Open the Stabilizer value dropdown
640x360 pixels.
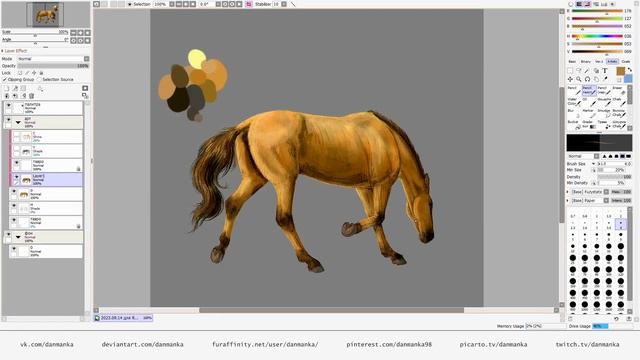point(284,4)
